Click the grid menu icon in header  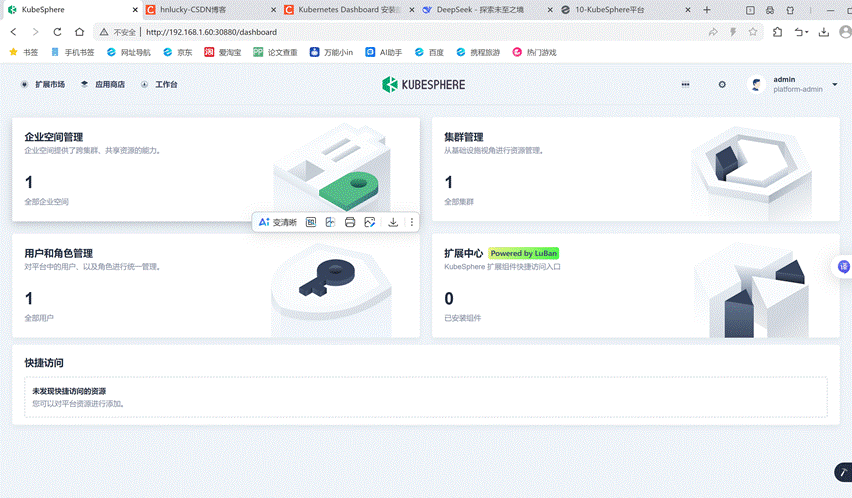click(x=686, y=84)
